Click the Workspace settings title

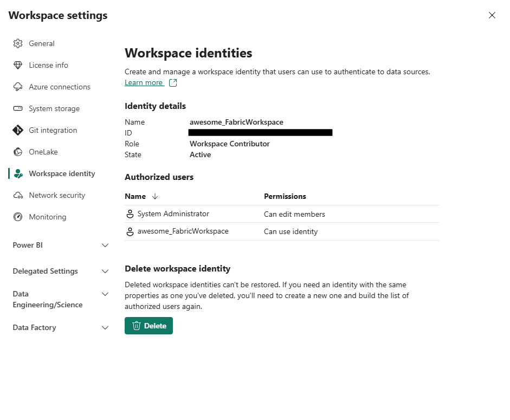(58, 15)
